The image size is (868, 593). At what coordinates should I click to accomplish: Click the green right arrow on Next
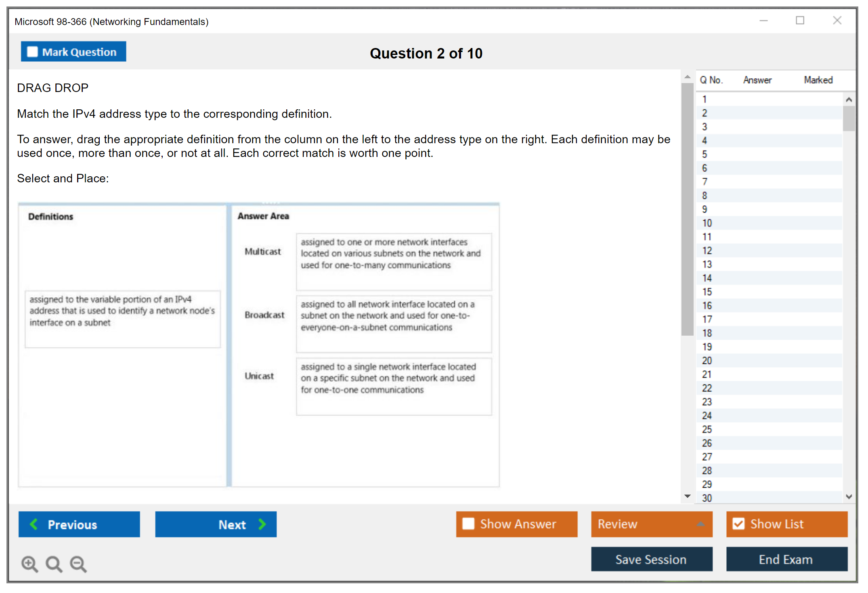tap(262, 524)
